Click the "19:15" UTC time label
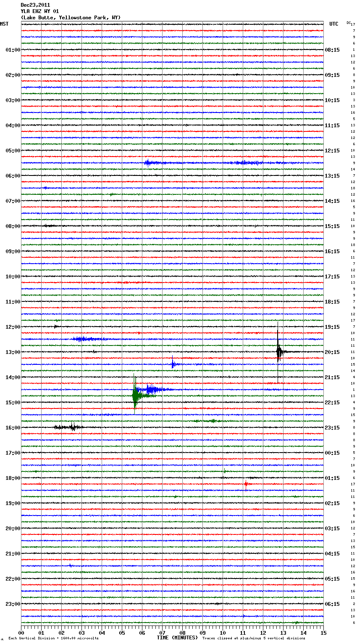 pos(332,327)
